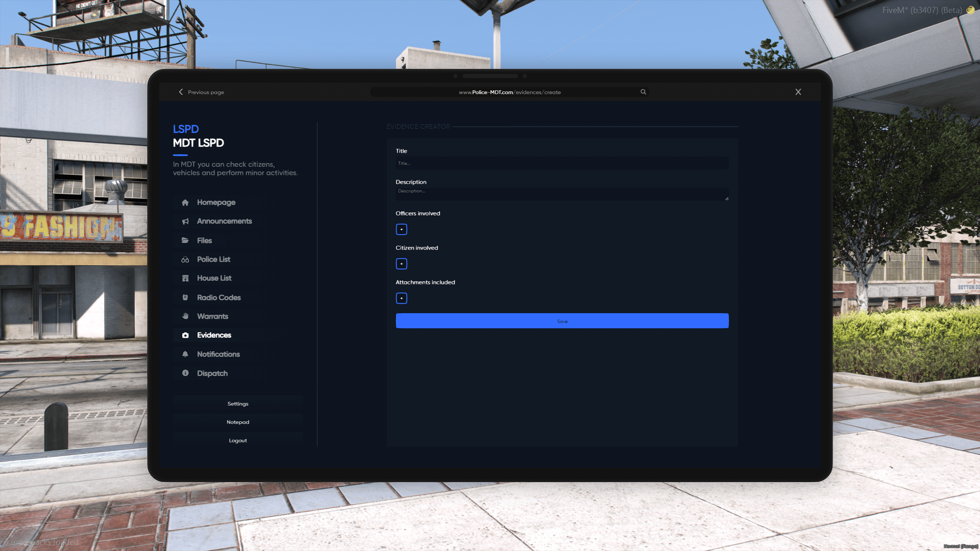980x551 pixels.
Task: Click the search magnifier in the address bar
Action: tap(643, 92)
